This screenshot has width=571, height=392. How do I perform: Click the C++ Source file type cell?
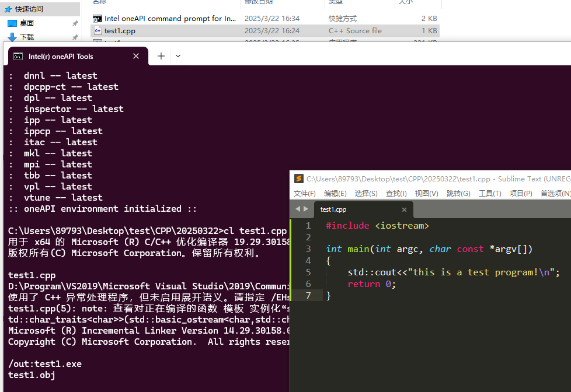click(355, 31)
